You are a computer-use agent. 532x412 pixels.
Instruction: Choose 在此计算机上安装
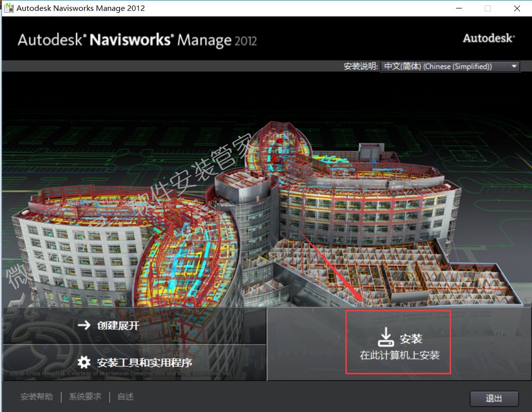[399, 355]
